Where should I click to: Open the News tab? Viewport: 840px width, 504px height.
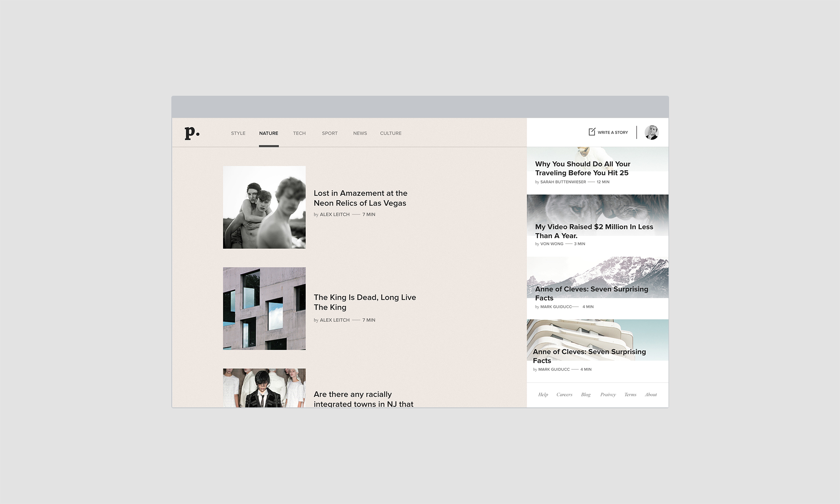pyautogui.click(x=360, y=133)
